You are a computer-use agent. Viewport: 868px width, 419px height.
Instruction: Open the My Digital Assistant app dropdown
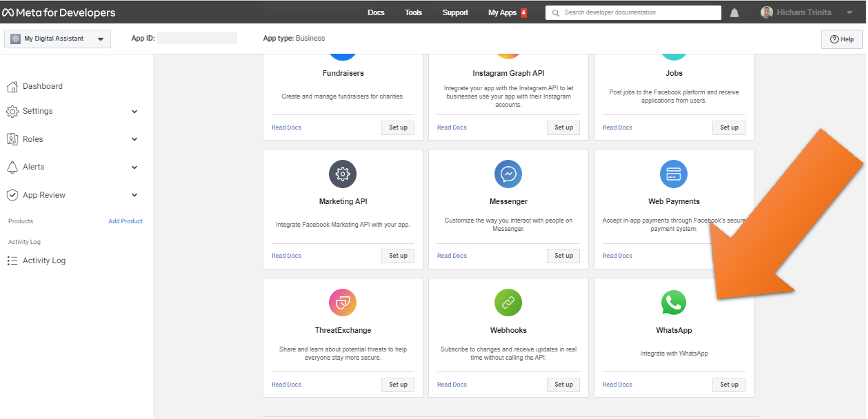tap(57, 39)
